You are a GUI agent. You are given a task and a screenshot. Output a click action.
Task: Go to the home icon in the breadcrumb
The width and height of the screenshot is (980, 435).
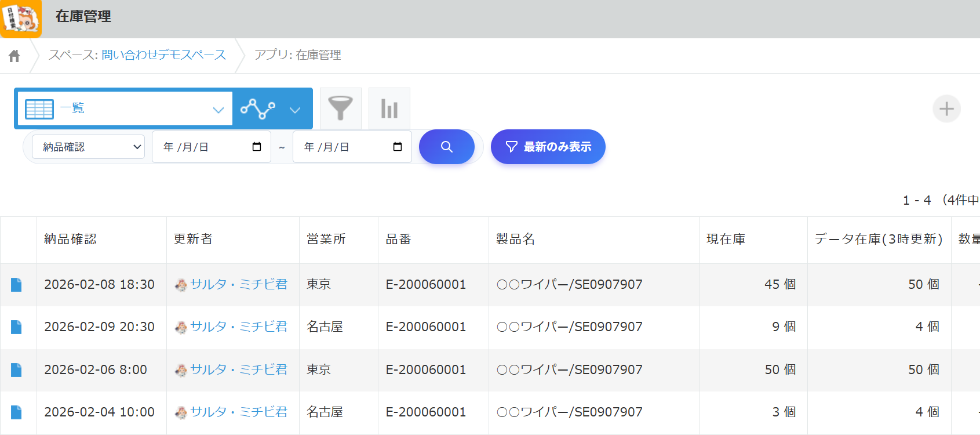(14, 56)
